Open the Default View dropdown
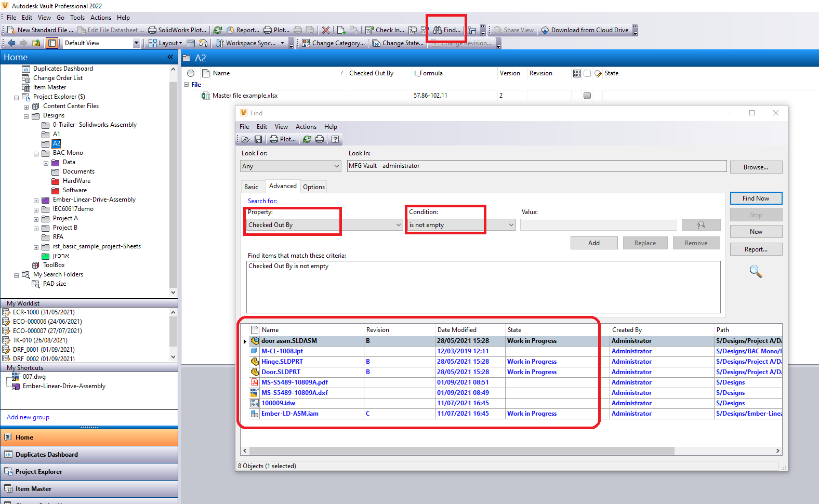 (137, 43)
